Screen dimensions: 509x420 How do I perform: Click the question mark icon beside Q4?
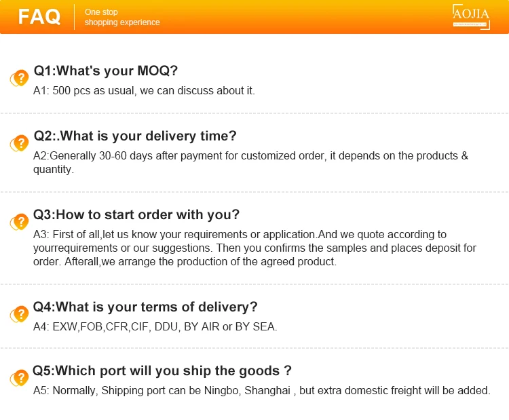click(x=19, y=314)
